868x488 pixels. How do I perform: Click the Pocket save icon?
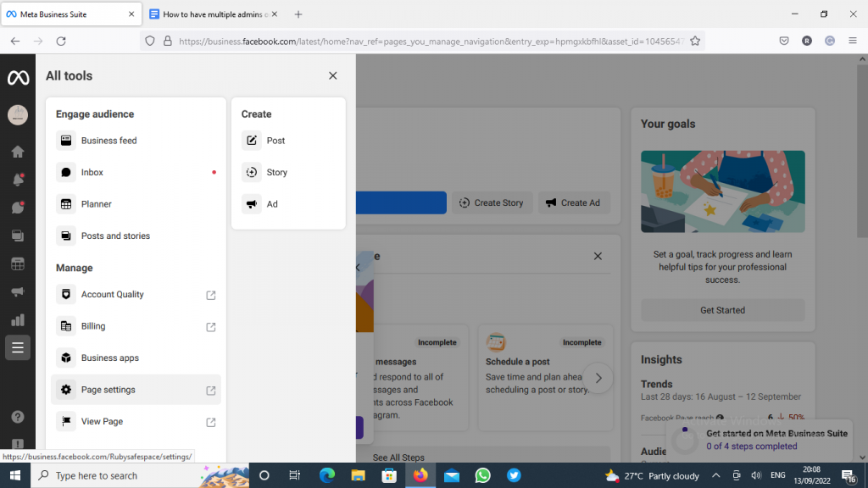[784, 41]
